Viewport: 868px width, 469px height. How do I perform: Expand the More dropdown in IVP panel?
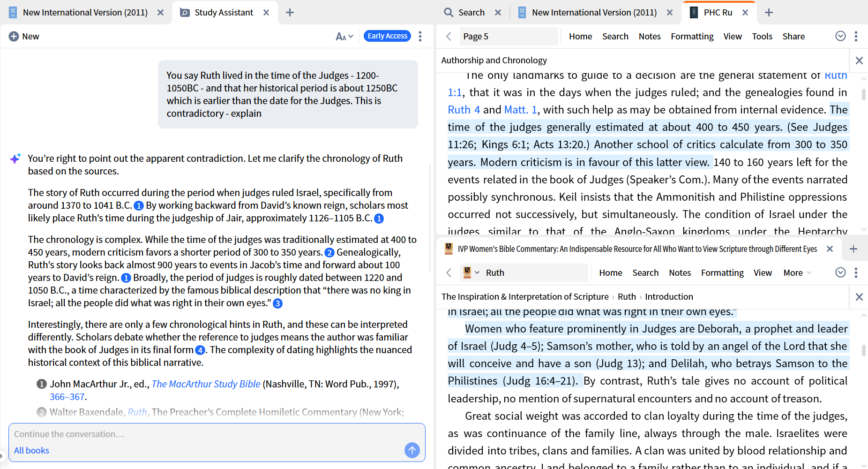tap(797, 272)
